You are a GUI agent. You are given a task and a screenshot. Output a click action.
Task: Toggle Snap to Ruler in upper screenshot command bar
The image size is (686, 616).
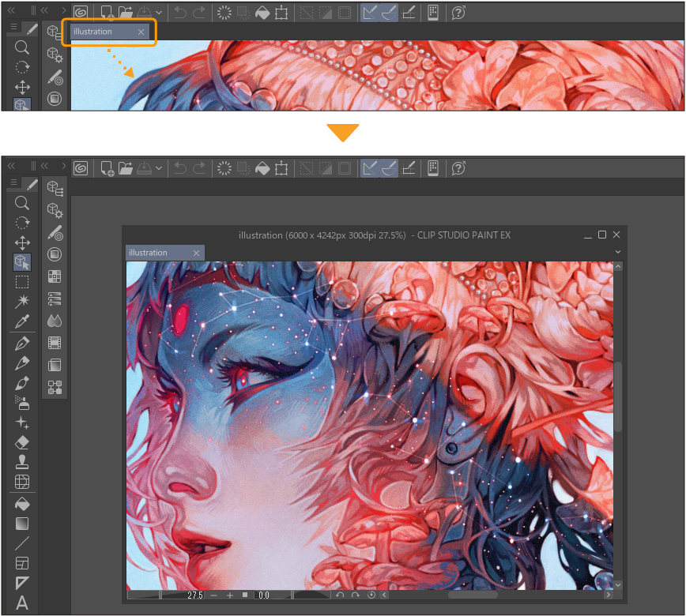pyautogui.click(x=370, y=13)
